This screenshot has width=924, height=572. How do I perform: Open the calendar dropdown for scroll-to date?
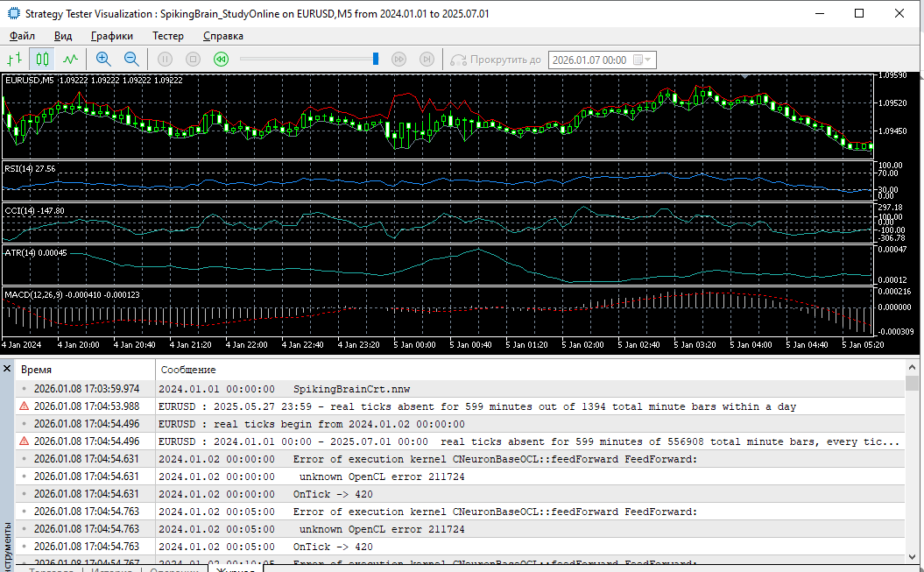tap(643, 60)
